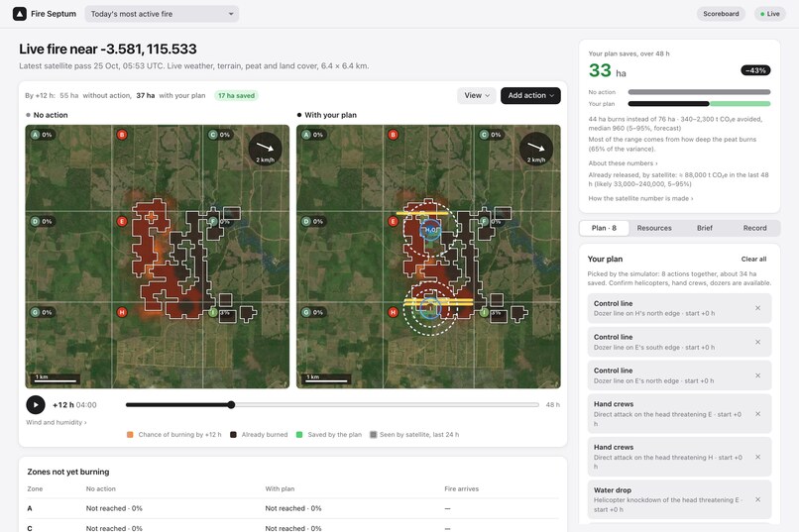Switch to the Resources tab

tap(654, 228)
